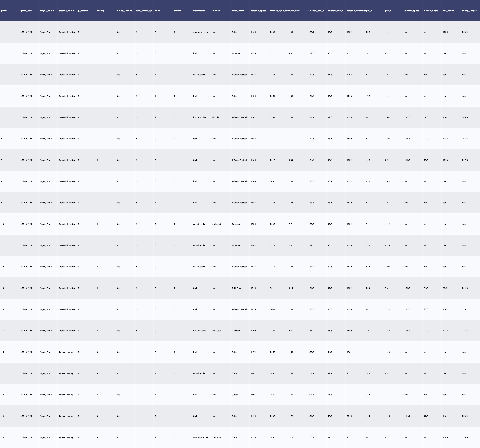Click 'field_out' event in row 15

217,331
